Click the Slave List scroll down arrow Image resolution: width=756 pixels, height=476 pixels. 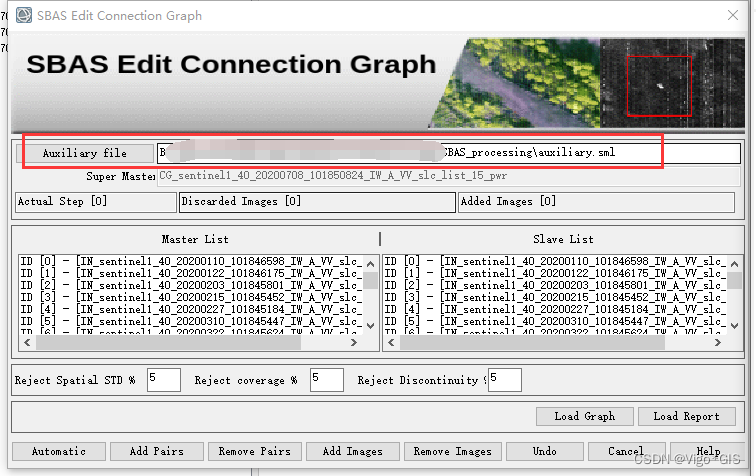click(734, 326)
